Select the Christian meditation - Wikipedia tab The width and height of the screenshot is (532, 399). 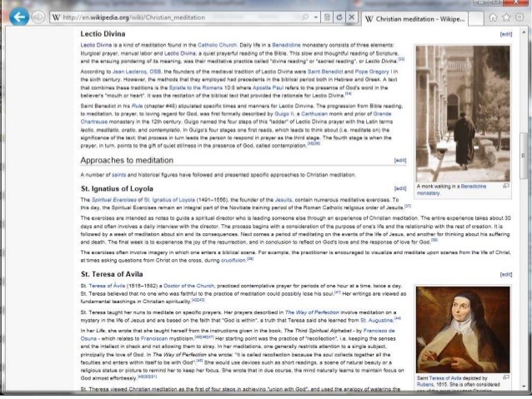pos(415,19)
